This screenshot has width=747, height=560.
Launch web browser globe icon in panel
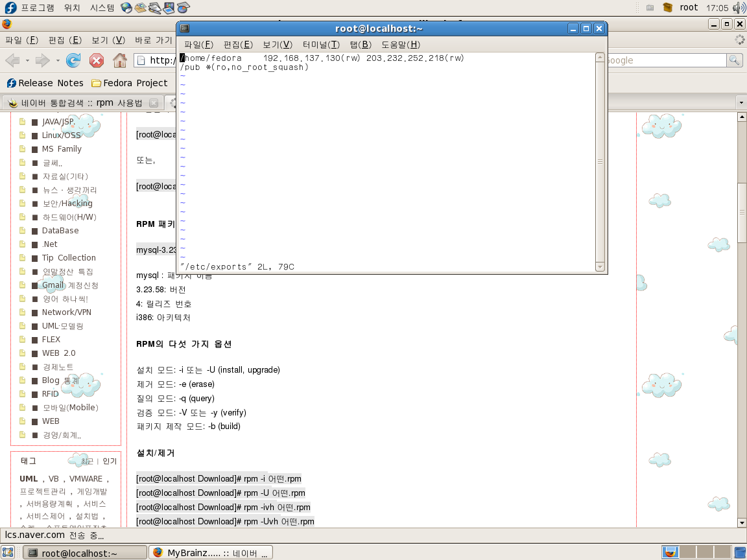126,8
